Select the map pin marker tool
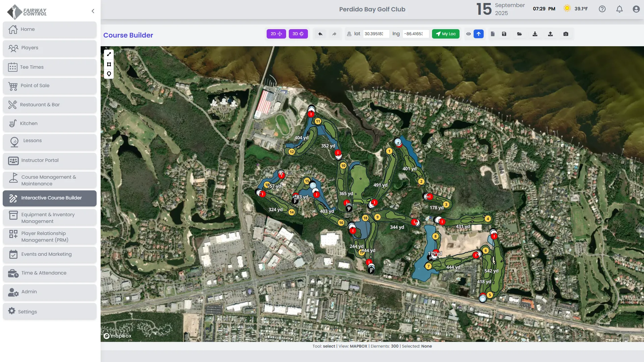644x362 pixels. pyautogui.click(x=109, y=74)
